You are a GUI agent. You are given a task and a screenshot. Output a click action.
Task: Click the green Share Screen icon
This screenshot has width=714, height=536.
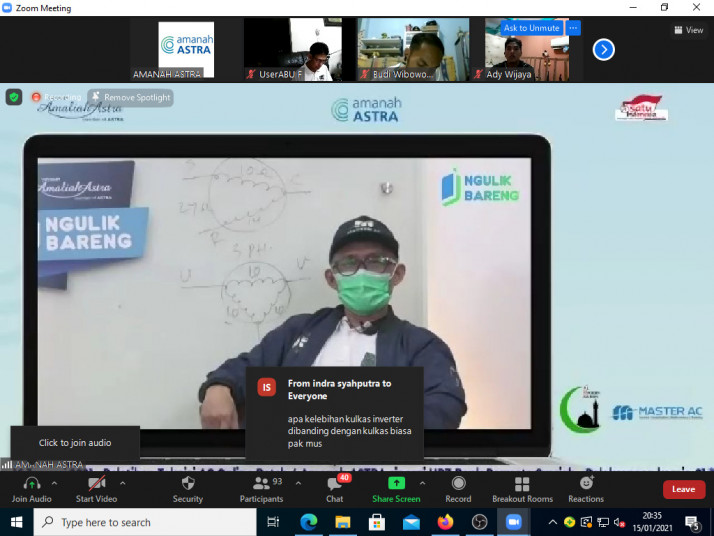396,484
